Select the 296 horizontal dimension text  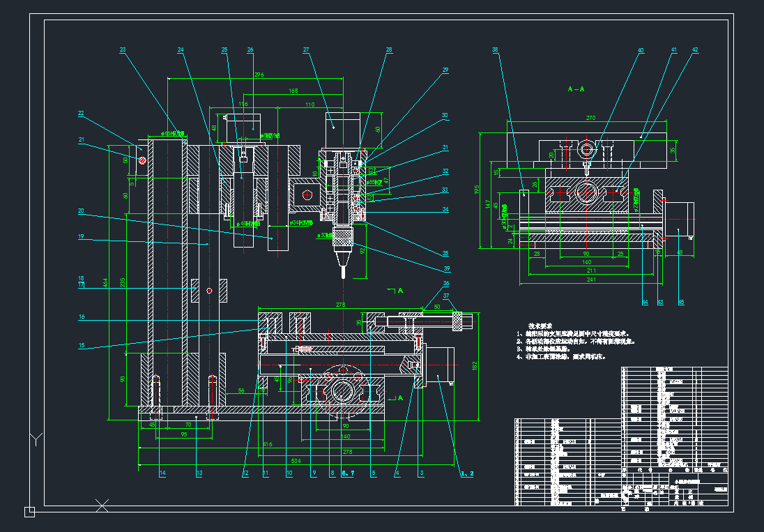(x=259, y=75)
